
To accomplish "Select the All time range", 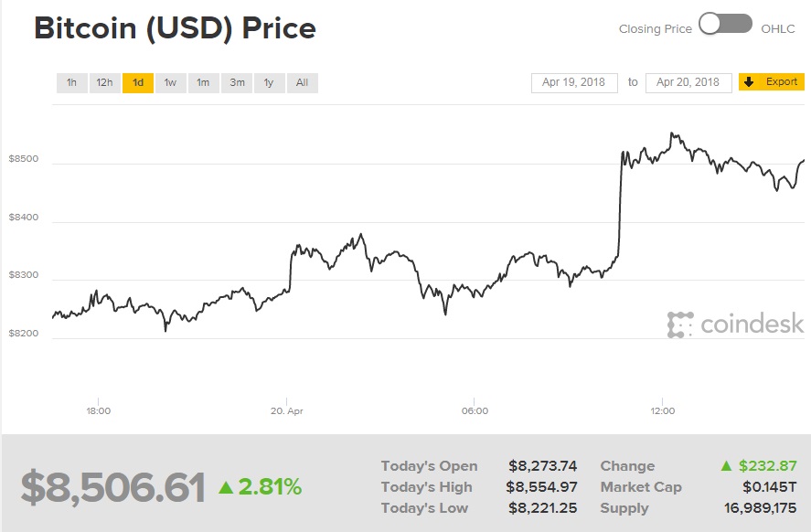I will click(x=302, y=82).
